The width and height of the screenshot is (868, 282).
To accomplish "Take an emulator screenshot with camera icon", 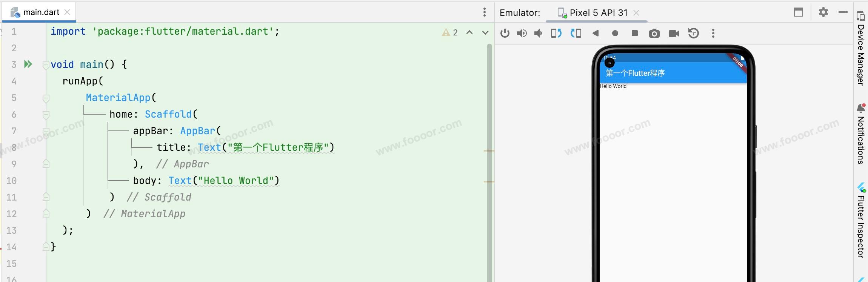I will click(654, 34).
